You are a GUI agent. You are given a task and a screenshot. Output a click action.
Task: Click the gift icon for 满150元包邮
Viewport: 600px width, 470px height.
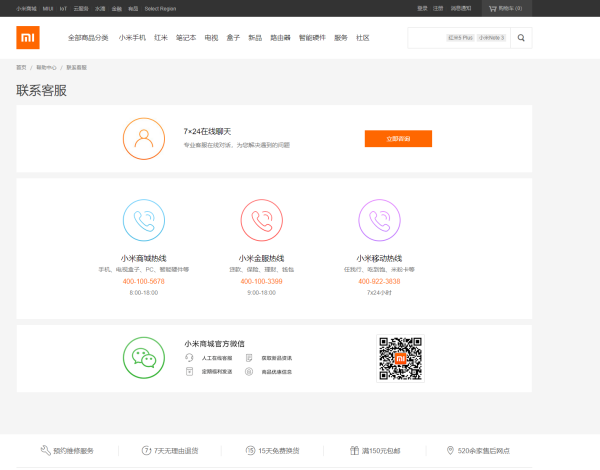(x=354, y=450)
